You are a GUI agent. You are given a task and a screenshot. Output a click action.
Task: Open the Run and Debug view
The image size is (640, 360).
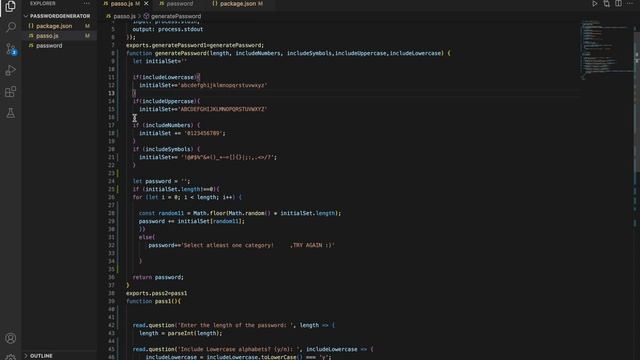pyautogui.click(x=11, y=70)
